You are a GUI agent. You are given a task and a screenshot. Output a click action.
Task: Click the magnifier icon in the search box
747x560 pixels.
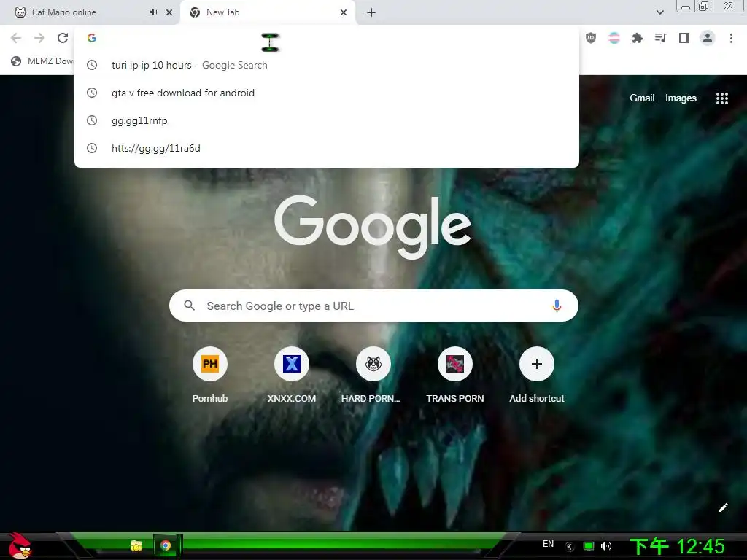point(189,306)
